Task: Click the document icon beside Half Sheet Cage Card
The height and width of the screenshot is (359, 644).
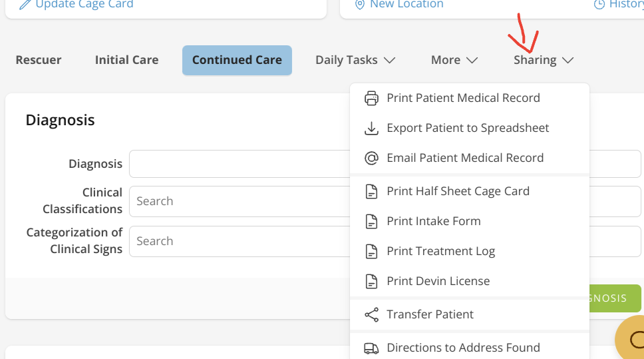Action: [x=371, y=191]
